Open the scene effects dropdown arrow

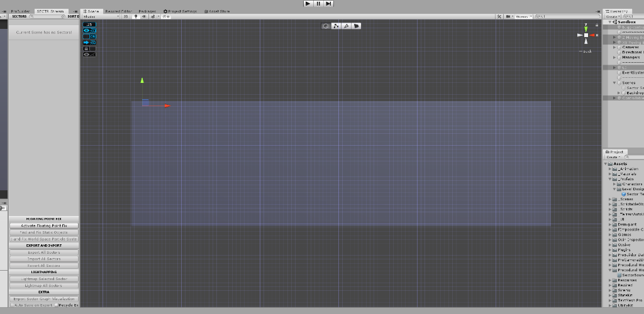[x=158, y=16]
